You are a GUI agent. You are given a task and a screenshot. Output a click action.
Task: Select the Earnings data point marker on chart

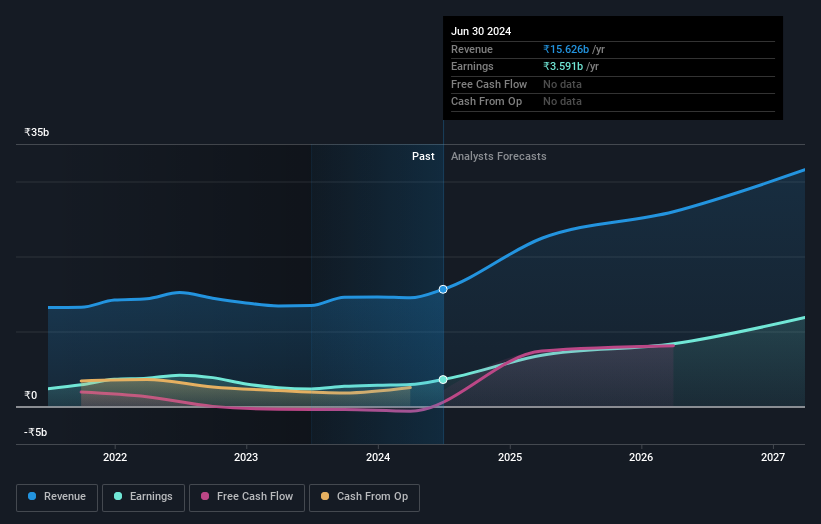point(443,380)
